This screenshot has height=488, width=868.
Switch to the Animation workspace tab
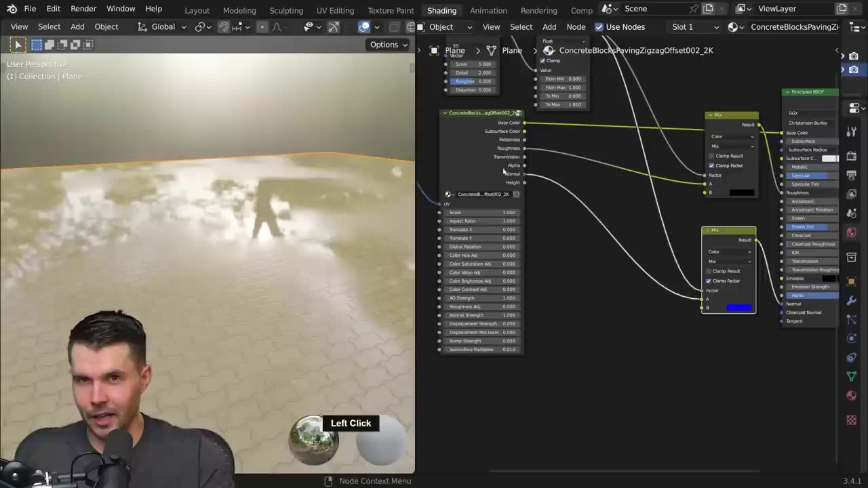(488, 11)
